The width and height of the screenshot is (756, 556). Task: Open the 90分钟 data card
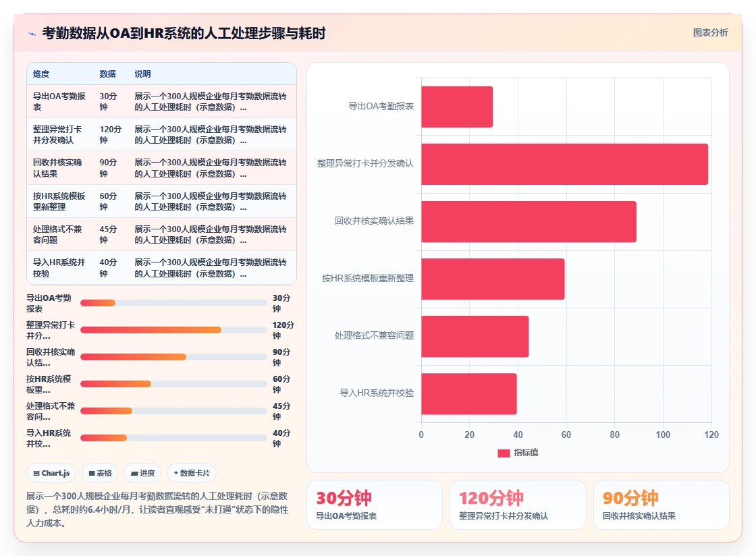tap(661, 505)
